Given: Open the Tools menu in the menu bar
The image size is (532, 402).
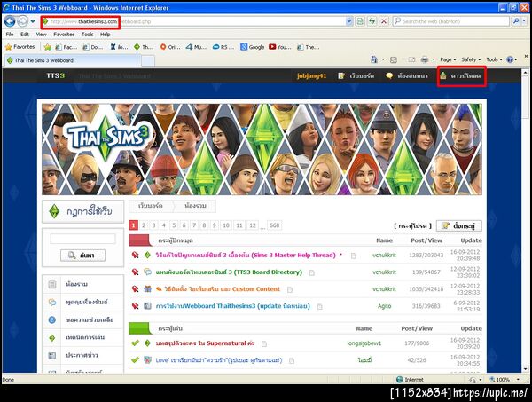Looking at the screenshot, I should (88, 35).
